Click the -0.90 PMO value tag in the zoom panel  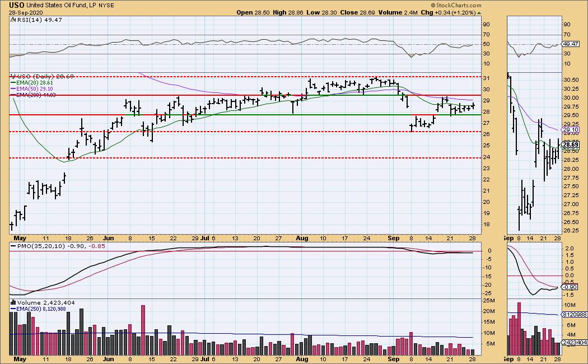[x=571, y=287]
